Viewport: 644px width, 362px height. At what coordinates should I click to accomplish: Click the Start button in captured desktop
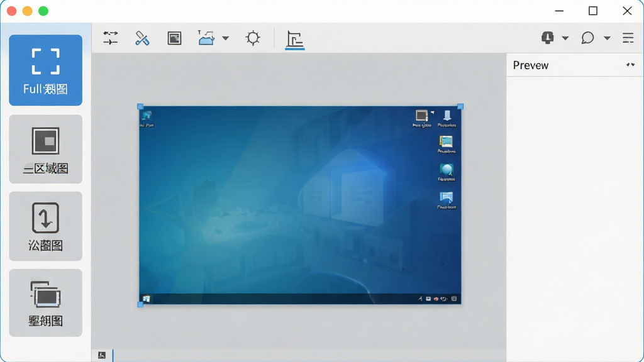(146, 299)
